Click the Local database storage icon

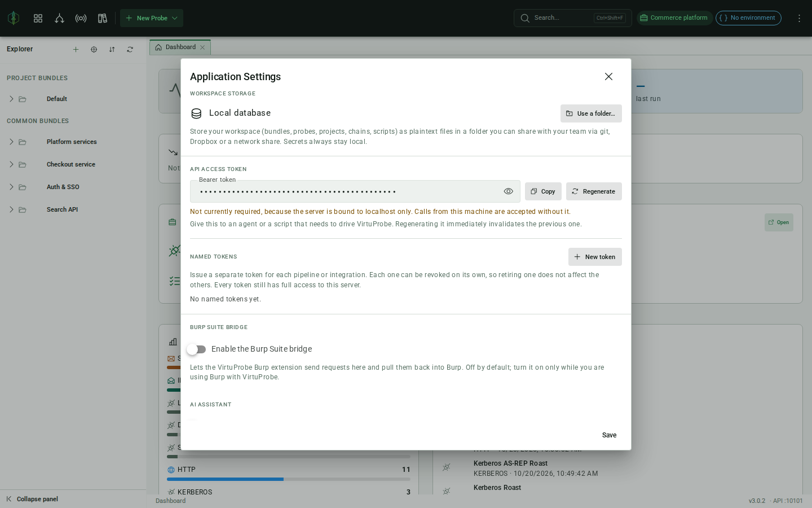tap(196, 113)
